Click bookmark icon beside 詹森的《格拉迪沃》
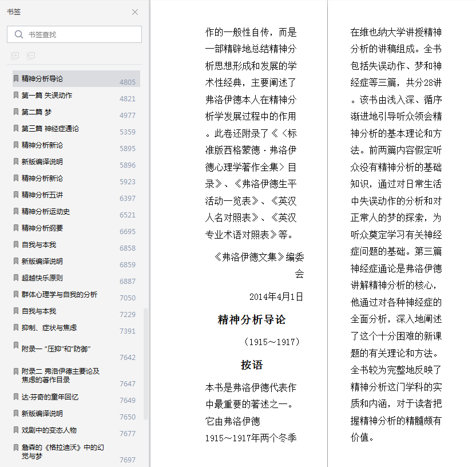Viewport: 476px width, 467px height. tap(16, 448)
